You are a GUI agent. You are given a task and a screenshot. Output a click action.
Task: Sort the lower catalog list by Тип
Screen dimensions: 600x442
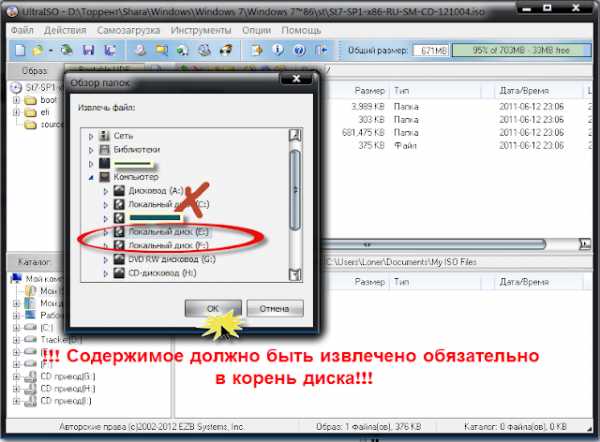pyautogui.click(x=402, y=282)
